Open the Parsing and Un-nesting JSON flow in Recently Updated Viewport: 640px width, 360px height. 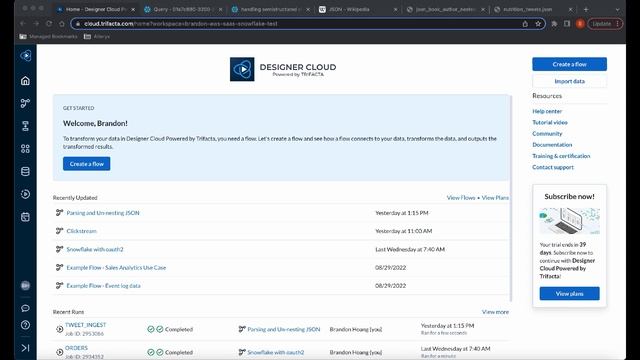(103, 213)
